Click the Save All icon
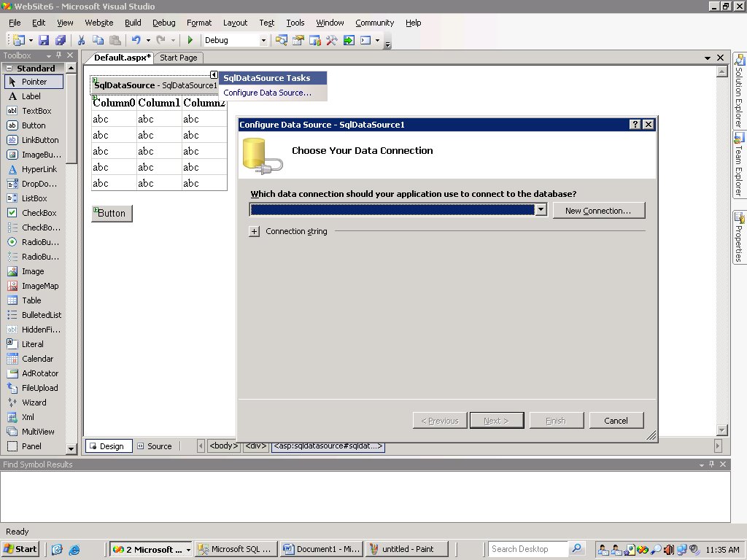Screen dimensions: 747x560 coord(61,41)
